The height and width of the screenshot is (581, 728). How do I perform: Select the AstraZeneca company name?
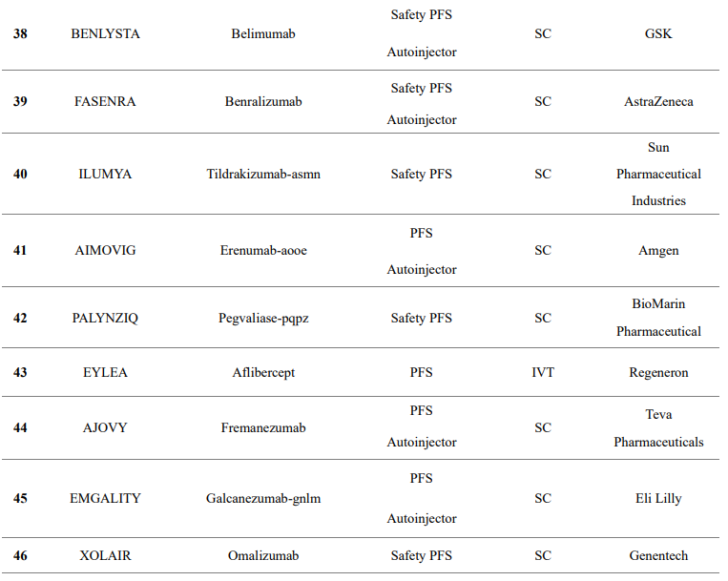pyautogui.click(x=658, y=101)
